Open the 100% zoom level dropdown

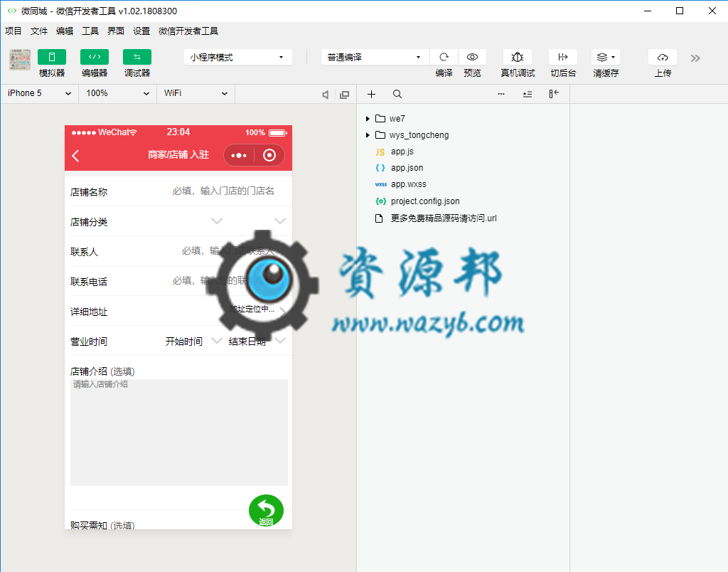click(117, 93)
